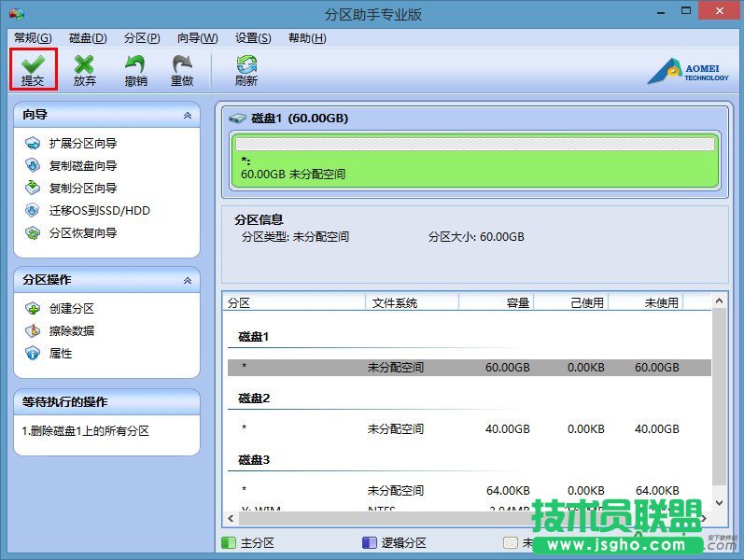Click the 撤销 (Undo) arrow icon
Viewport: 744px width, 560px height.
[135, 64]
